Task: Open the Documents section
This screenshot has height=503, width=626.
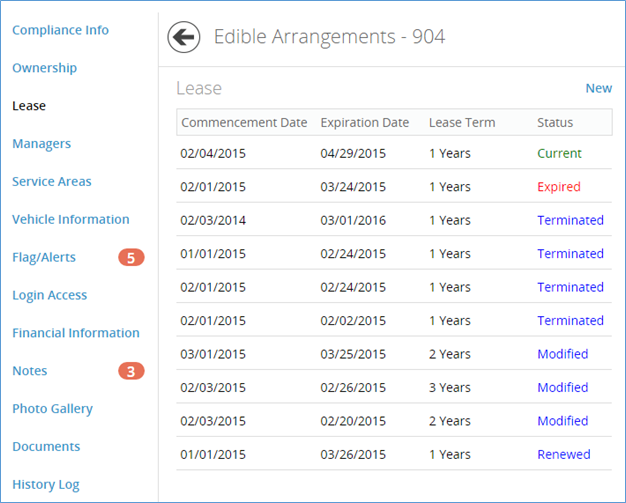Action: [46, 446]
